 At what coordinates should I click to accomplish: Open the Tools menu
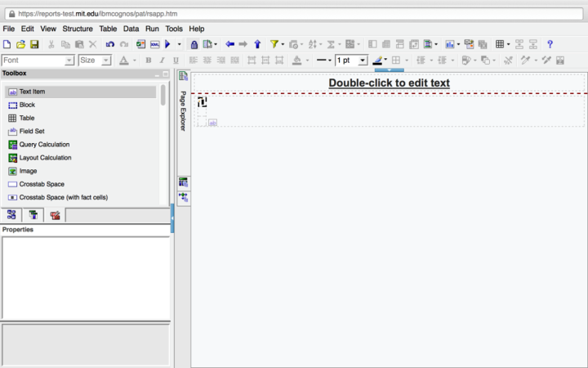pos(174,29)
